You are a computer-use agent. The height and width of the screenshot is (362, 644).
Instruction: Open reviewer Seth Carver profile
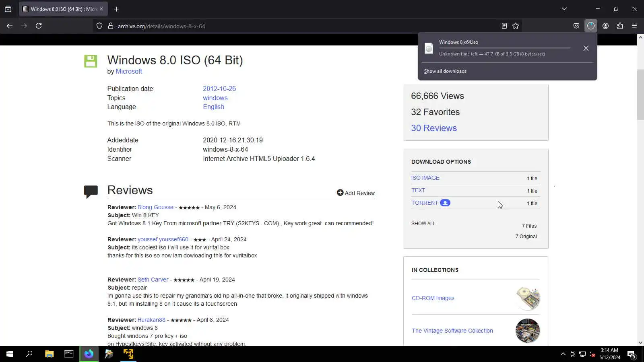coord(153,280)
